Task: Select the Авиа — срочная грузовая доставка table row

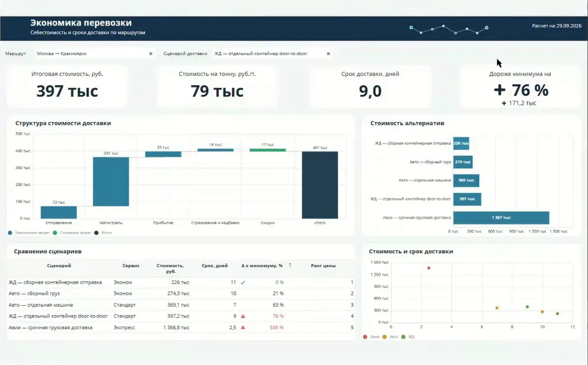Action: 181,328
